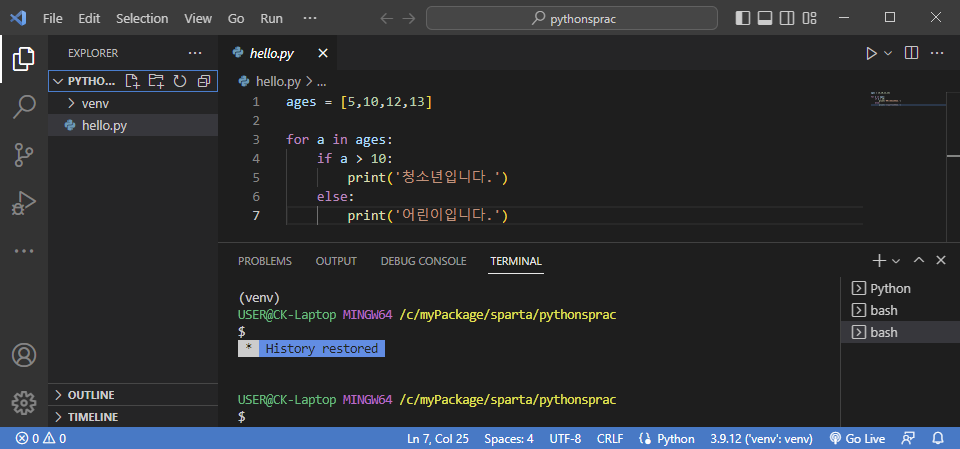
Task: Select the highlighted last bash terminal
Action: (x=900, y=332)
